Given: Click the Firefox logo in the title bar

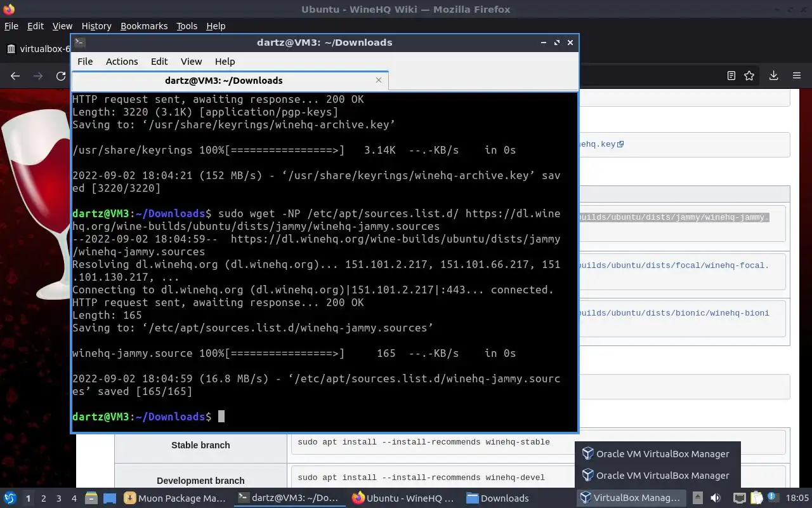Looking at the screenshot, I should [8, 9].
